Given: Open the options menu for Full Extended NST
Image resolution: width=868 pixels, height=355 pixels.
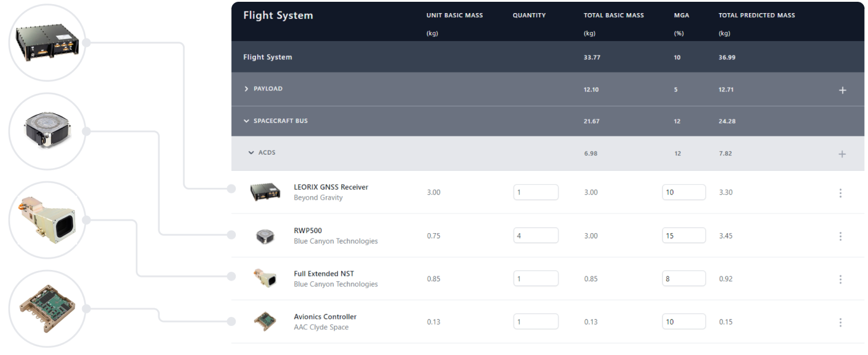Looking at the screenshot, I should tap(840, 279).
